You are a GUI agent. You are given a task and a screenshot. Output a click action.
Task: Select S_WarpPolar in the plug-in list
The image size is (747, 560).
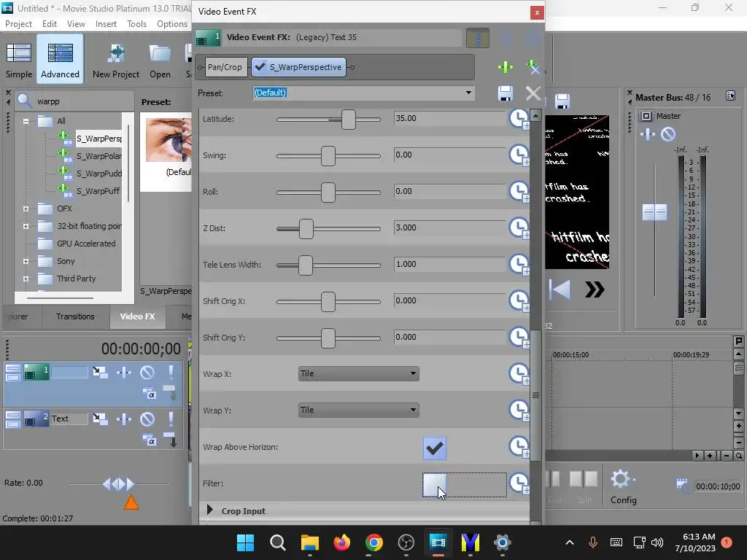(x=98, y=156)
